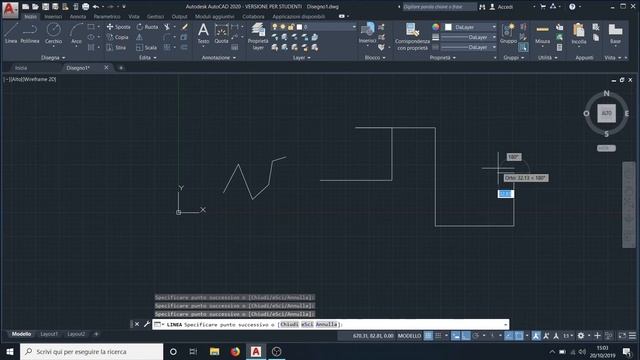The image size is (640, 360).
Task: Click Corrispondenza con proprietà tool
Action: 412,37
